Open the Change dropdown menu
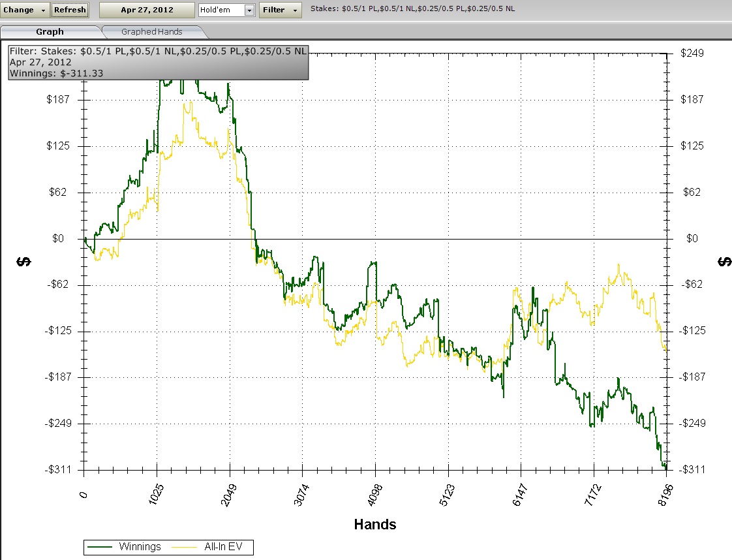This screenshot has width=732, height=560. point(25,10)
